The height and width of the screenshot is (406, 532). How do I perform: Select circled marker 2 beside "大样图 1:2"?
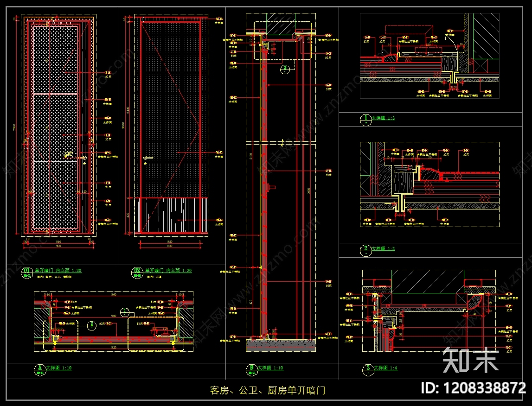click(366, 250)
